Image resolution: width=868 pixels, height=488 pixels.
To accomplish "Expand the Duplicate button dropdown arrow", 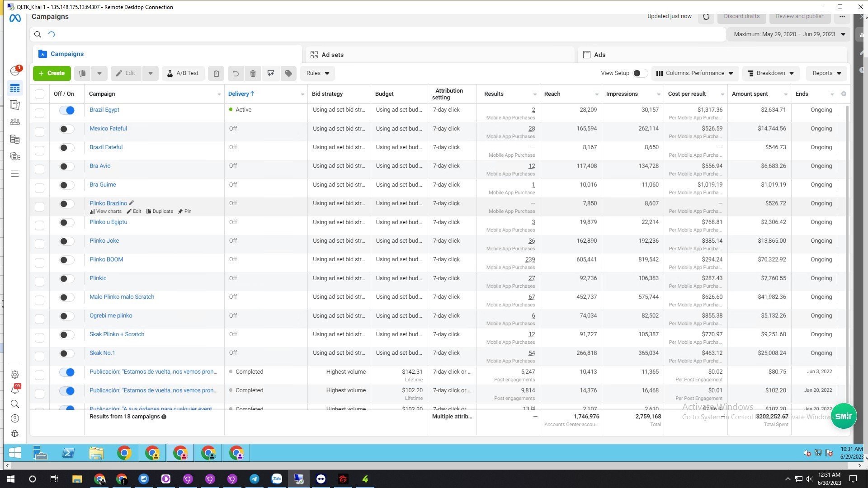I will click(x=99, y=73).
